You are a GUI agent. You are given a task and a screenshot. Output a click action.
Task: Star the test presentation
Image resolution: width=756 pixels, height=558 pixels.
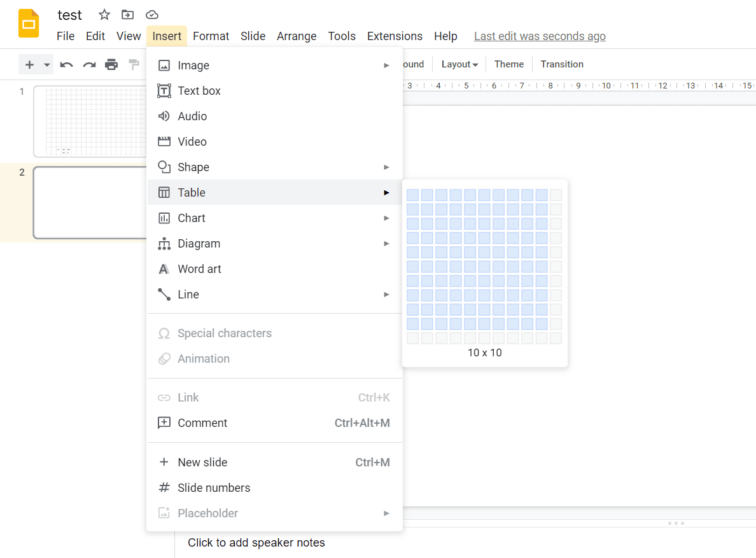(x=104, y=15)
